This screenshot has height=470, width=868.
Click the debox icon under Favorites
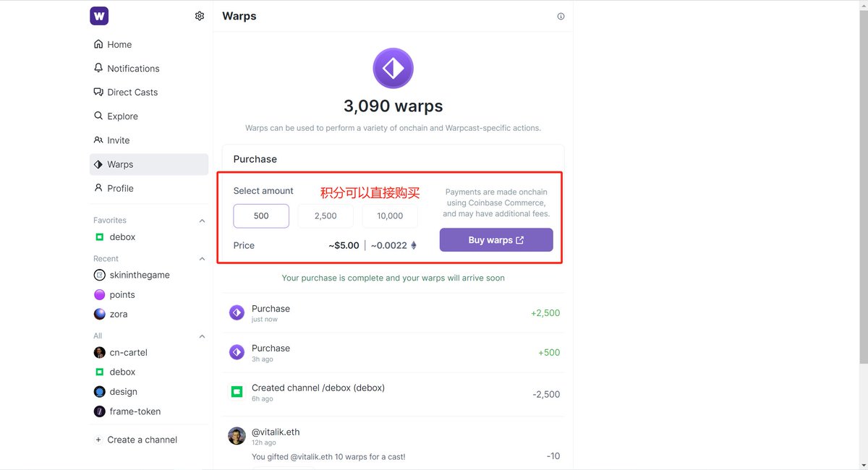pos(100,237)
